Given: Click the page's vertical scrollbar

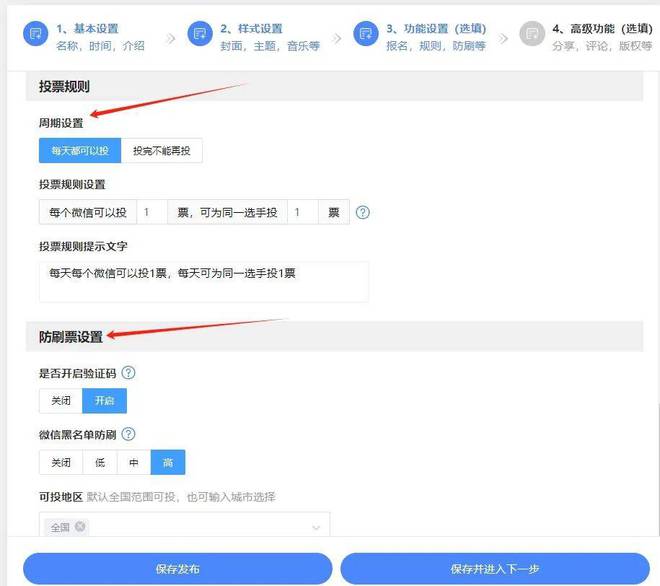Looking at the screenshot, I should coord(658,469).
